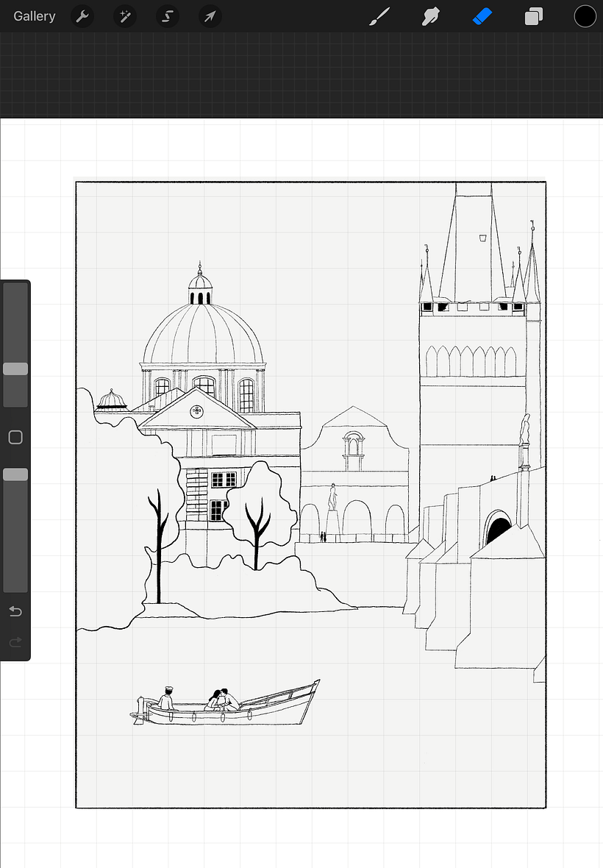Select the Brush tool

[x=379, y=16]
